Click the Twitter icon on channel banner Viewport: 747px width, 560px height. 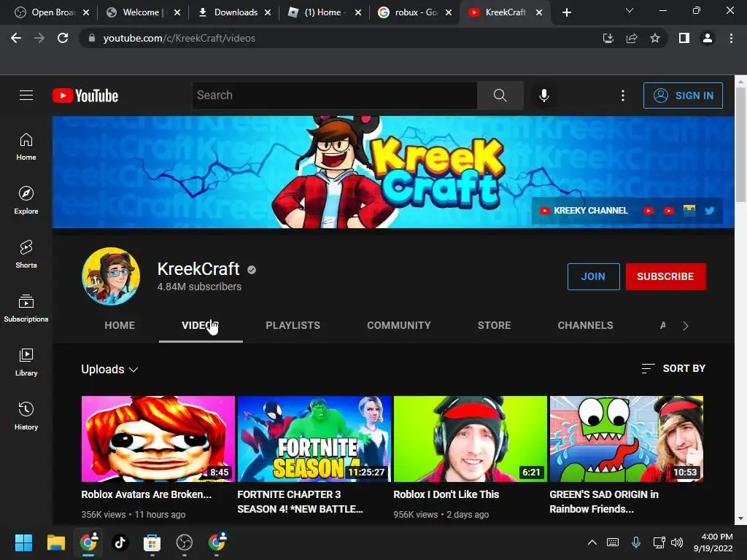point(709,211)
